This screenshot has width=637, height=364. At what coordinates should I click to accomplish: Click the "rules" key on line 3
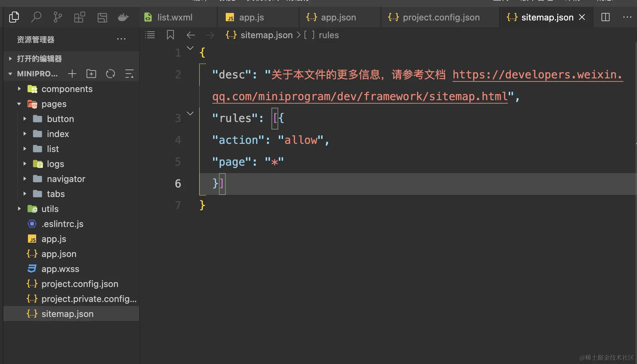[235, 118]
